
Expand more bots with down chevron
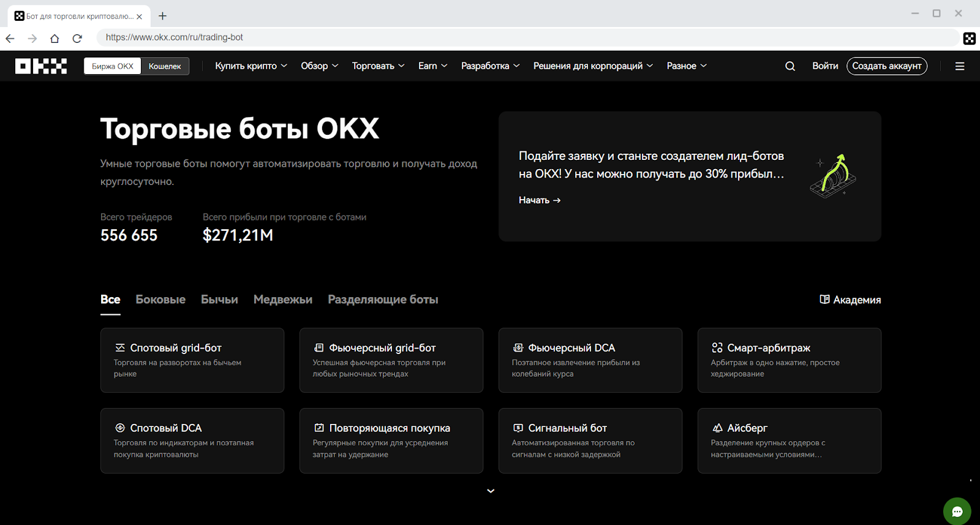click(x=491, y=491)
